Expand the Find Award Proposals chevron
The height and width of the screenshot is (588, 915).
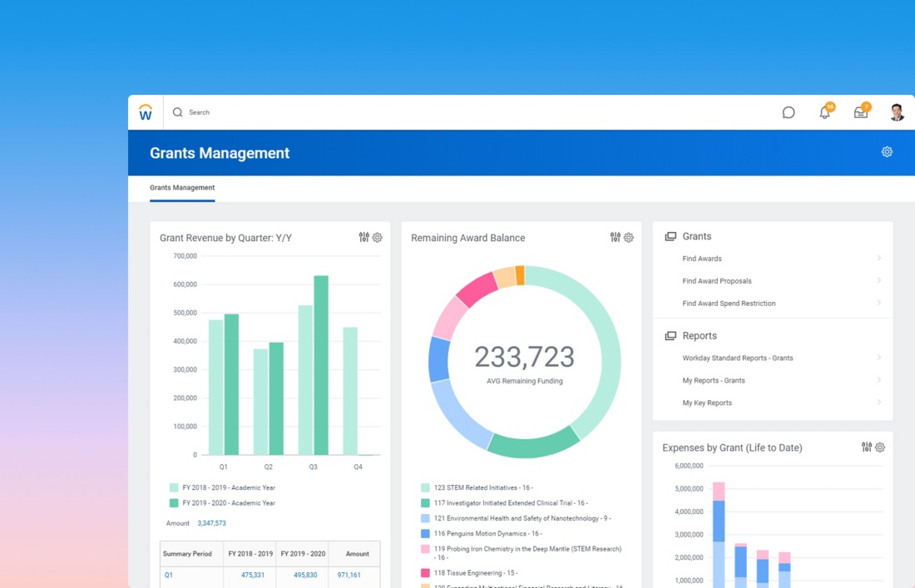[879, 281]
